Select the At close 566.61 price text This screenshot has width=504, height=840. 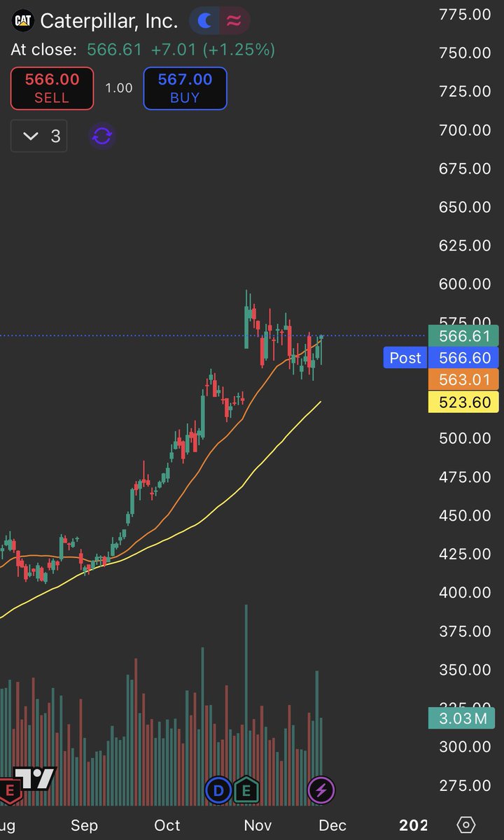click(76, 50)
